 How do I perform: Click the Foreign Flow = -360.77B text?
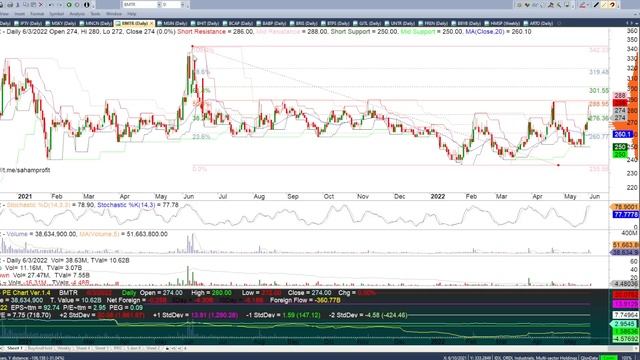tap(305, 300)
